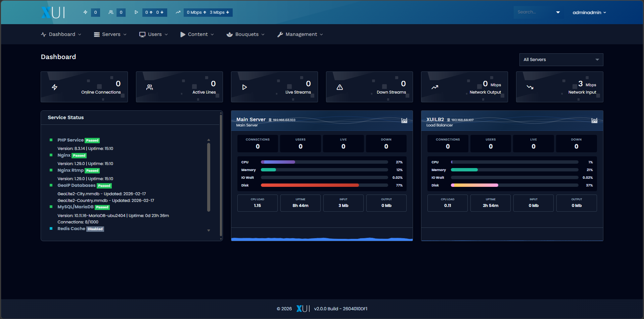This screenshot has width=644, height=319.
Task: Click the Redis Cache Disabled badge
Action: 95,229
